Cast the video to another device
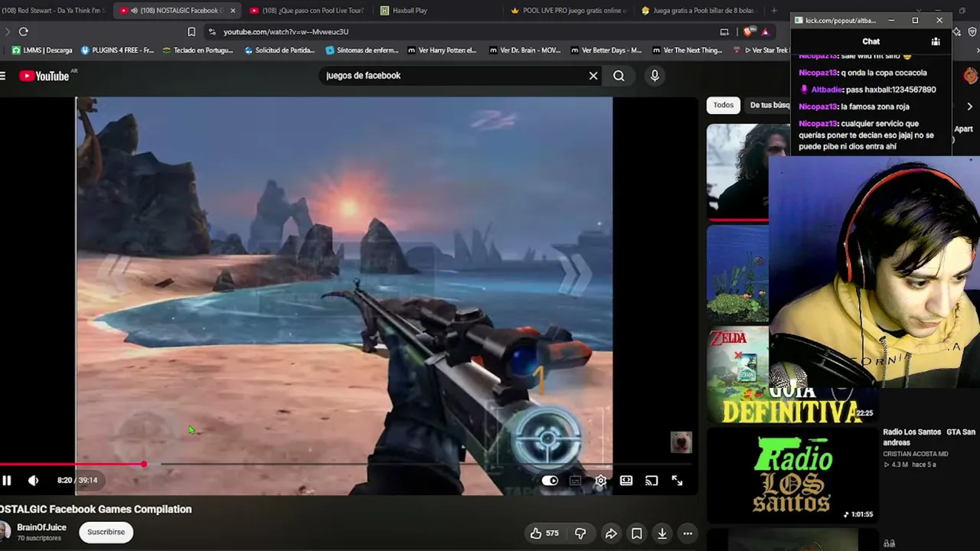980x551 pixels. pos(652,481)
